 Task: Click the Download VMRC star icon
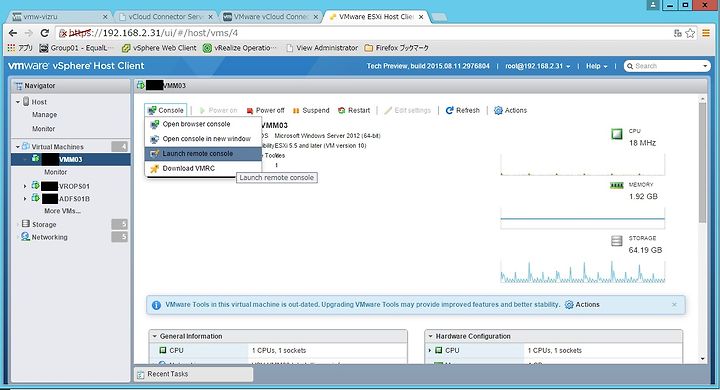154,169
